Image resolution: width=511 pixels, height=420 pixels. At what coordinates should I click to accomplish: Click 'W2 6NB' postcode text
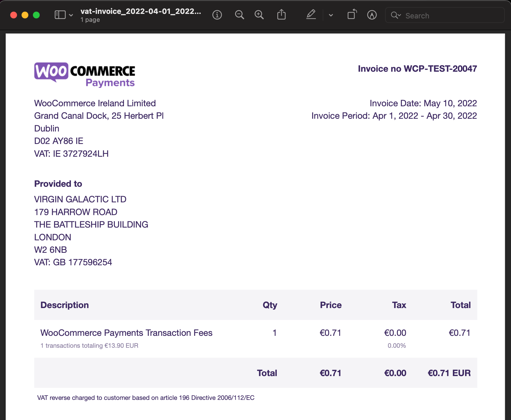pyautogui.click(x=50, y=250)
